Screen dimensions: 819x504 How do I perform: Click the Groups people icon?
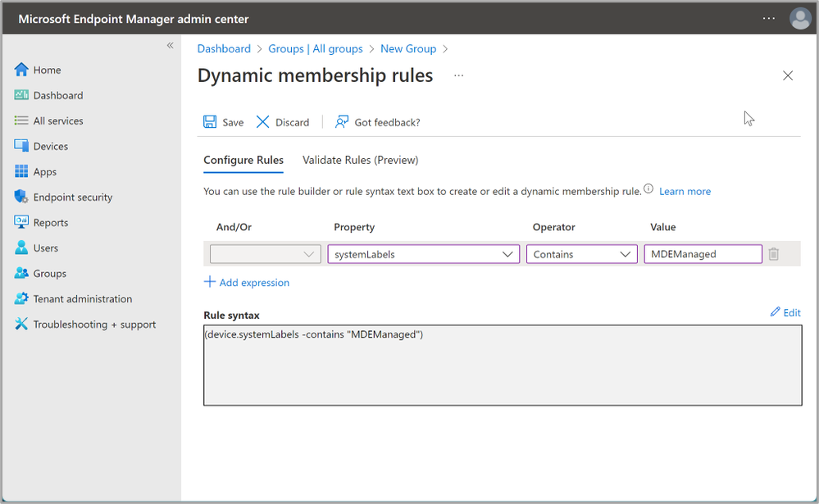[x=21, y=273]
